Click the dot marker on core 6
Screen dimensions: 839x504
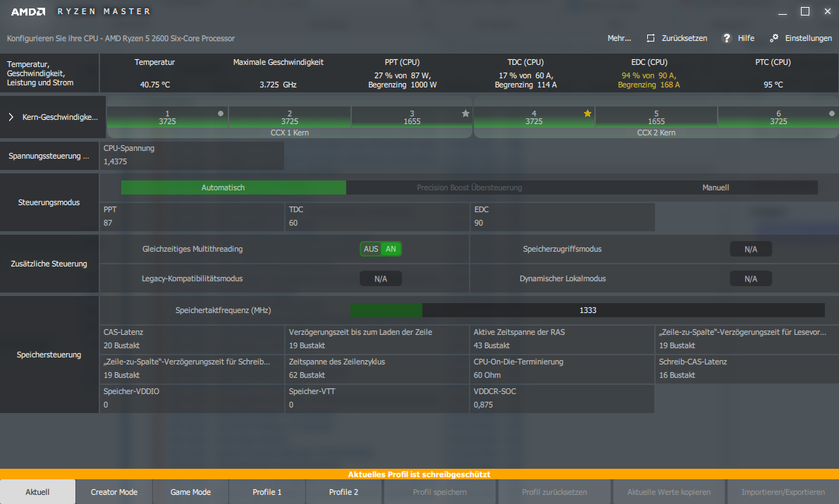point(831,113)
